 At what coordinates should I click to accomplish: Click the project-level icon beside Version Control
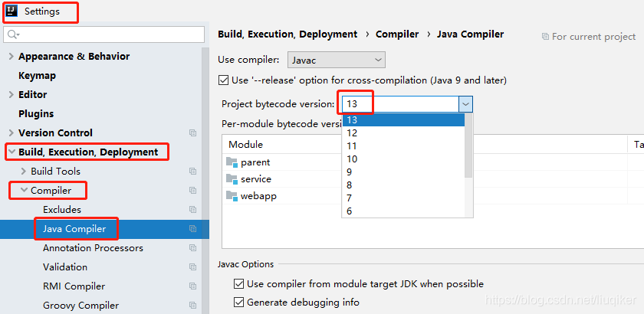[192, 133]
